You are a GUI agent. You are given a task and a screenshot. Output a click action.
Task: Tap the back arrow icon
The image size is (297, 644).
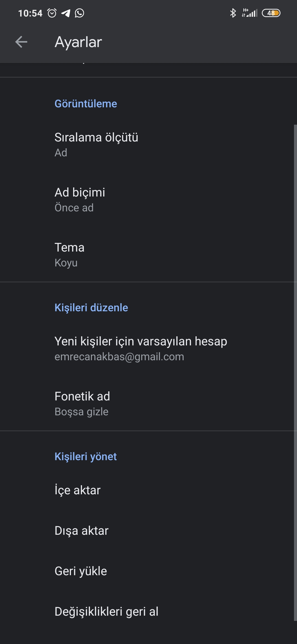[21, 42]
